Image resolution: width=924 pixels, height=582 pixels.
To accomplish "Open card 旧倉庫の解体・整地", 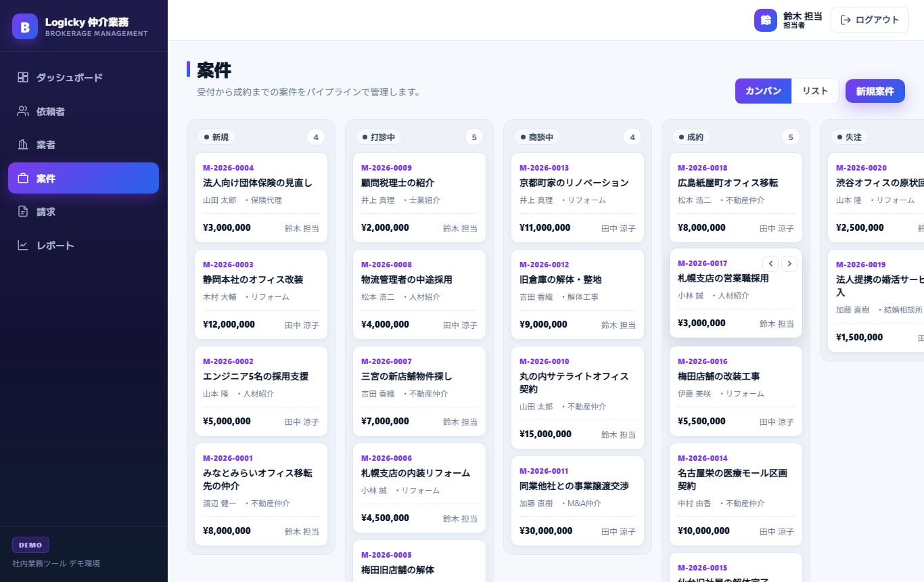I will pyautogui.click(x=578, y=294).
